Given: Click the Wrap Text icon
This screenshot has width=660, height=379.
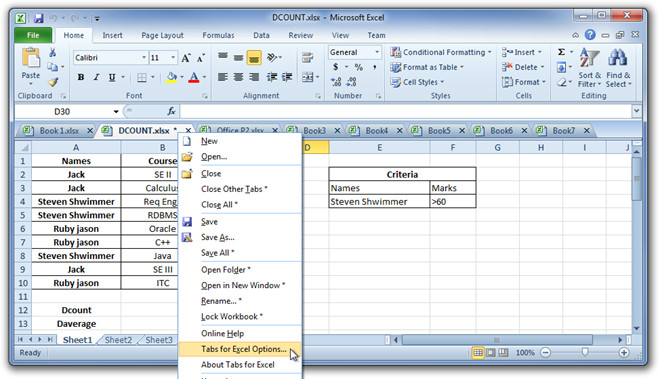Looking at the screenshot, I should point(308,58).
